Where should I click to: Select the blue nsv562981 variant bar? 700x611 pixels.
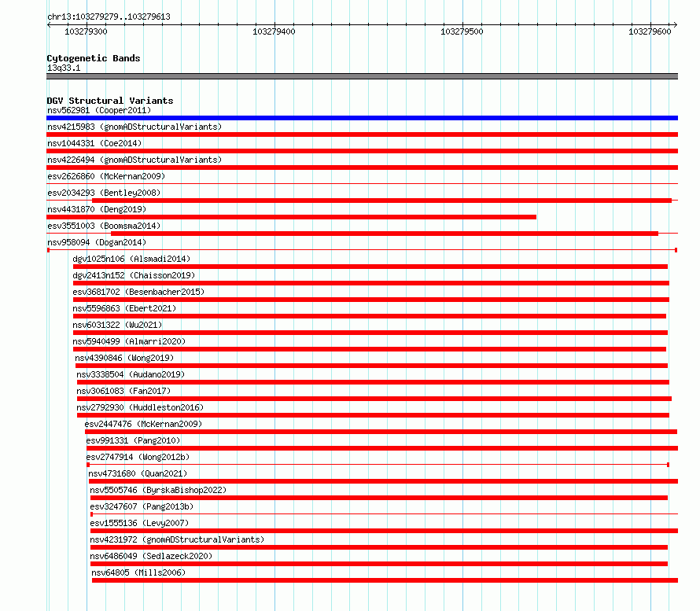(362, 118)
